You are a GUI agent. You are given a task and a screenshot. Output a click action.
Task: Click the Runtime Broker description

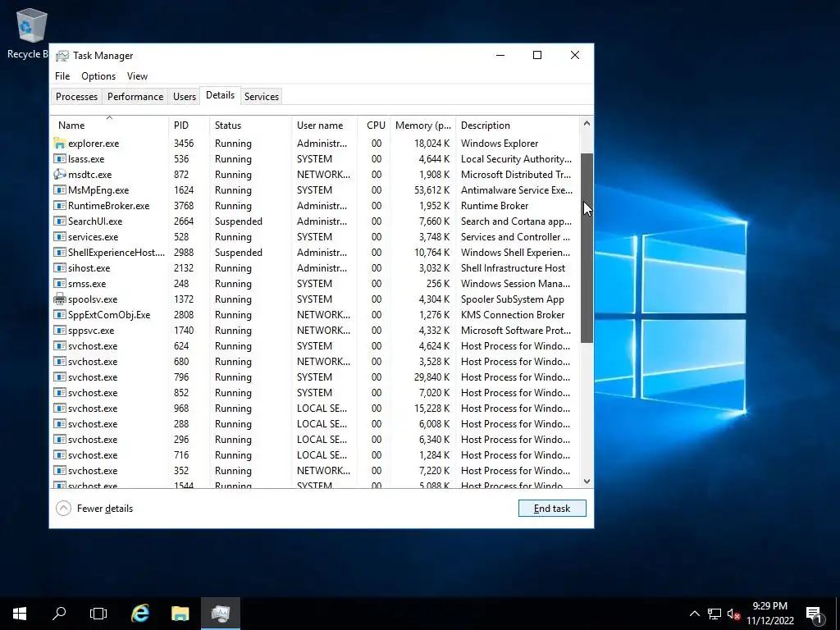point(495,206)
